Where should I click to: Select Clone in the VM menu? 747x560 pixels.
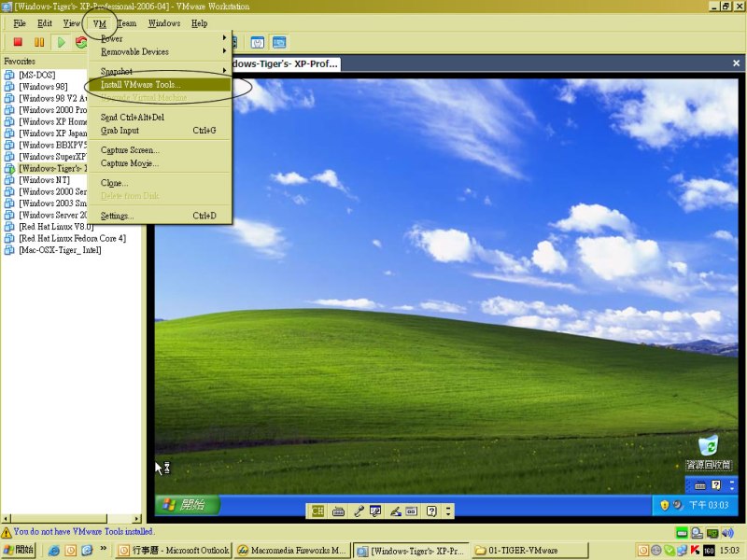click(160, 183)
